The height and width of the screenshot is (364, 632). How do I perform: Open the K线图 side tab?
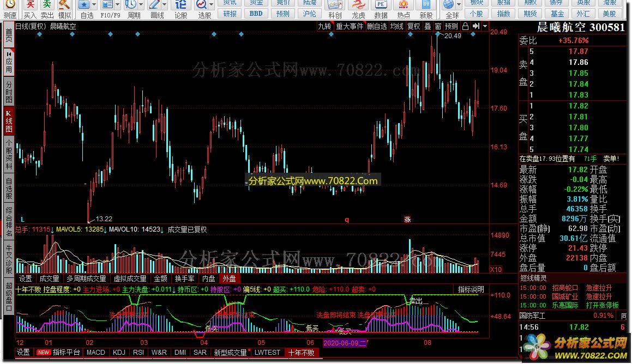(9, 122)
